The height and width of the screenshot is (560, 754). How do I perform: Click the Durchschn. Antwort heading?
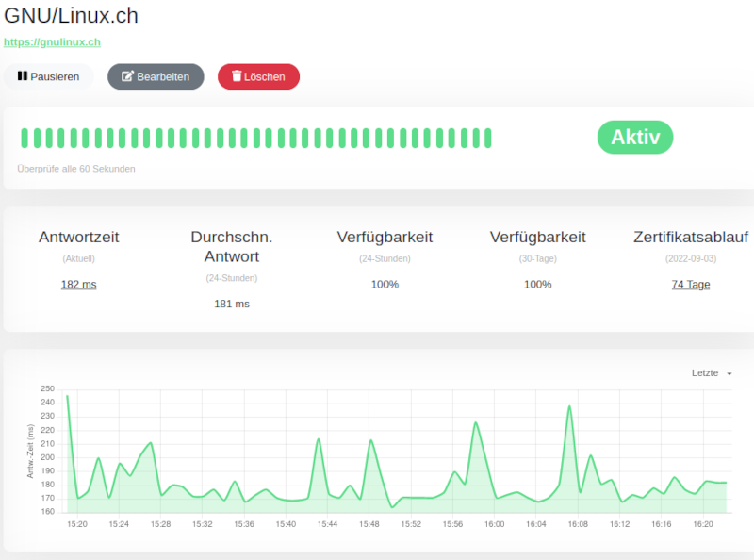(232, 246)
